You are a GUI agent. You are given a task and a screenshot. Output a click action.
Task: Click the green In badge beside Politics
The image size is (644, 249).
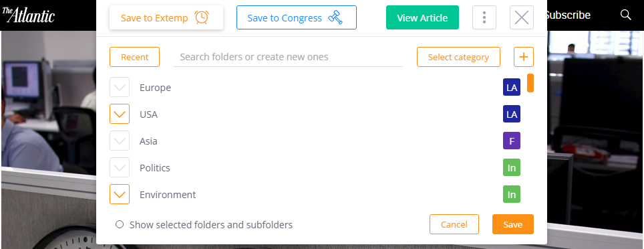512,167
